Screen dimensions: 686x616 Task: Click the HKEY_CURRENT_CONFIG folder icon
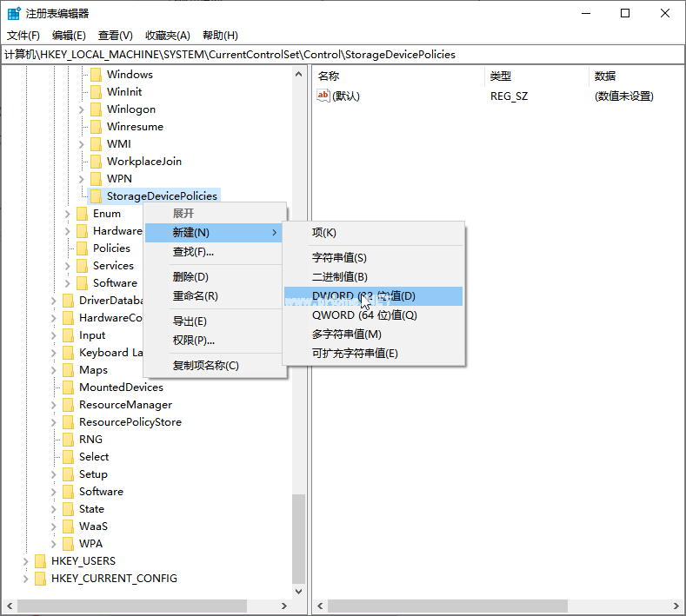(40, 579)
